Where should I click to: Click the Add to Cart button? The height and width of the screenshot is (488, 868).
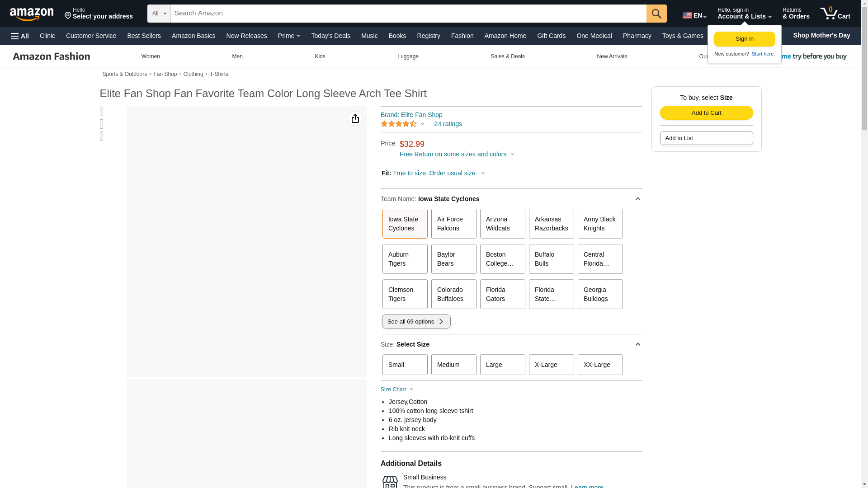tap(706, 113)
